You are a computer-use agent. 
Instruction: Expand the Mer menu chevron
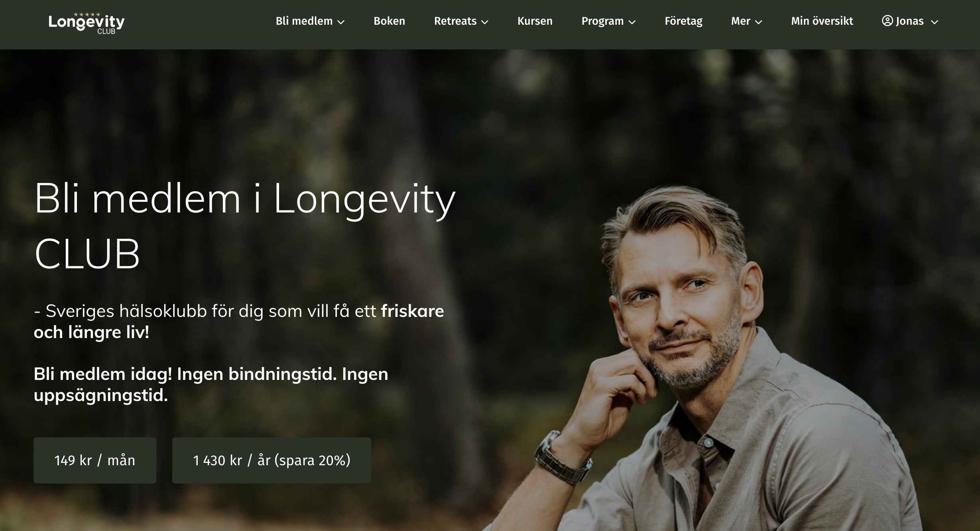click(x=759, y=22)
